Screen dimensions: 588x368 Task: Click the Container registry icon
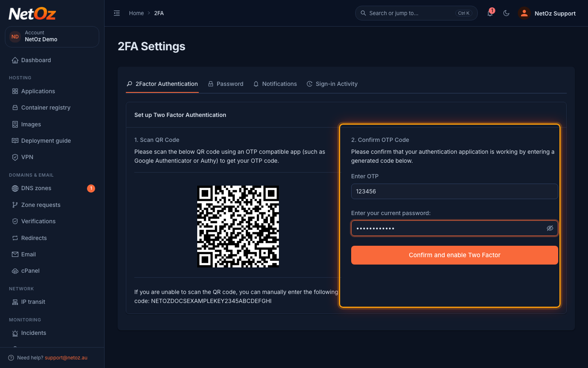15,108
